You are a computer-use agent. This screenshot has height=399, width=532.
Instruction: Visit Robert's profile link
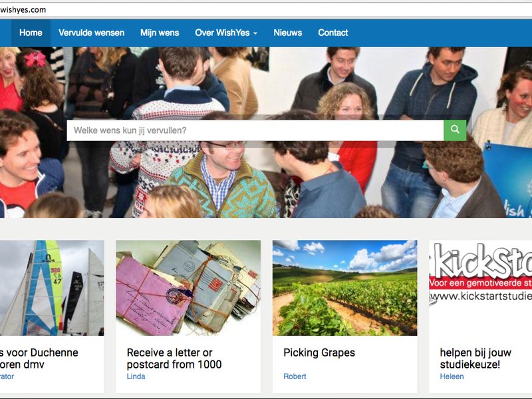295,376
